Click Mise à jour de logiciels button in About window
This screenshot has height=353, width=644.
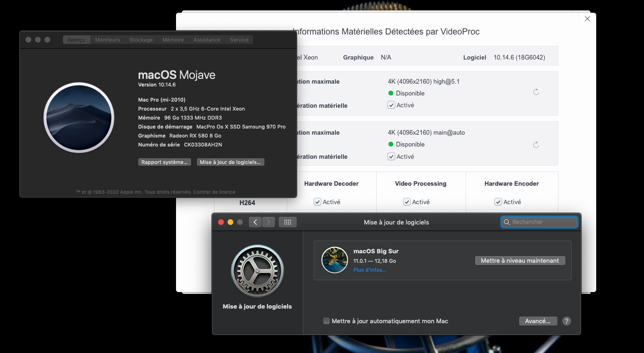click(230, 162)
